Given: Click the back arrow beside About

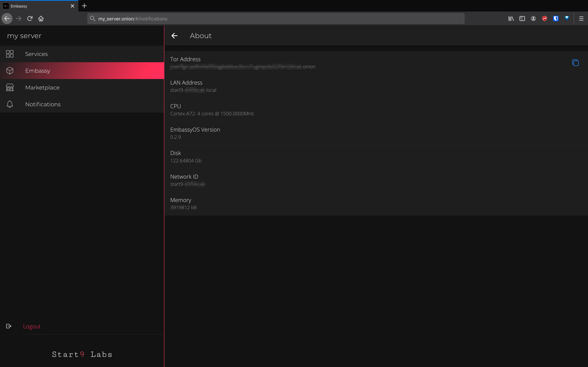Looking at the screenshot, I should point(174,36).
